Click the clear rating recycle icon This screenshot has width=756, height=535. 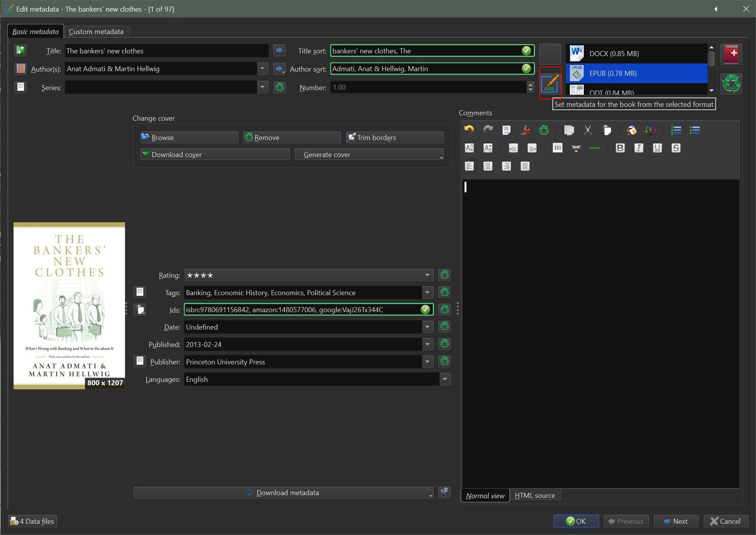(444, 275)
